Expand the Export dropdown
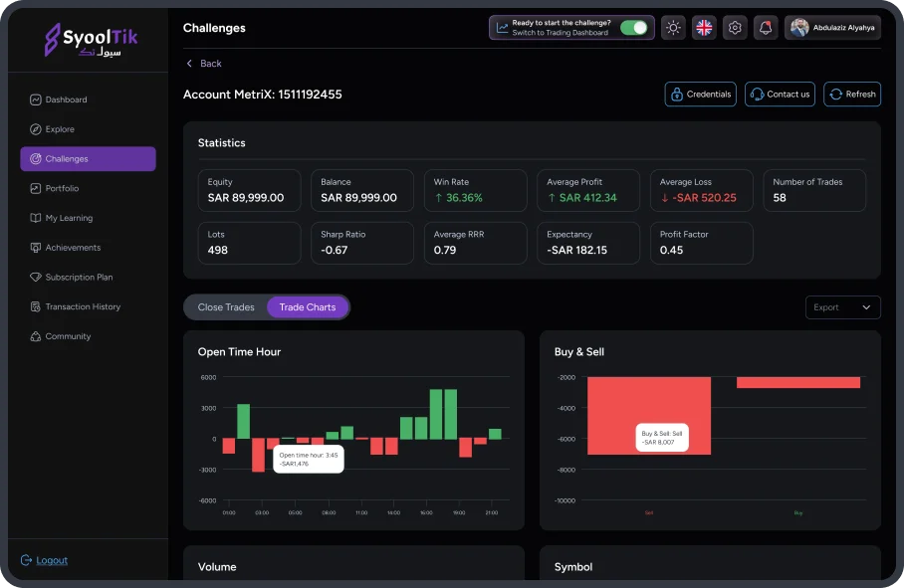 (842, 307)
